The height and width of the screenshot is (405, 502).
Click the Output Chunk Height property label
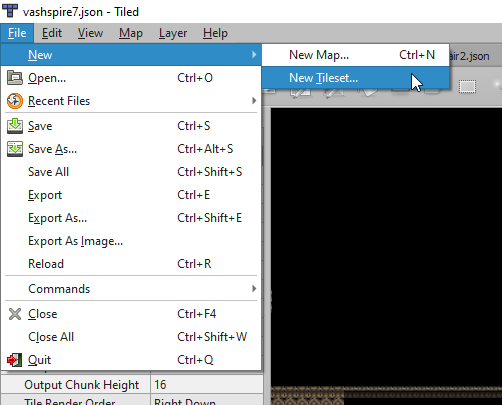(x=81, y=385)
